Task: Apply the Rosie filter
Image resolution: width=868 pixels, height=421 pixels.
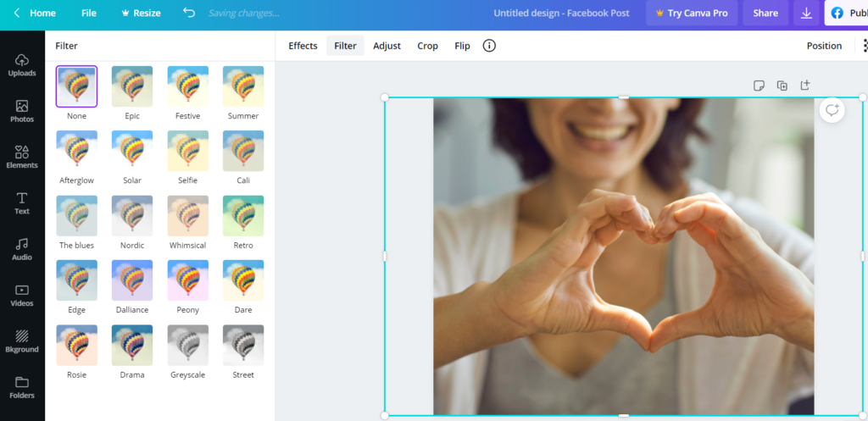Action: (x=76, y=346)
